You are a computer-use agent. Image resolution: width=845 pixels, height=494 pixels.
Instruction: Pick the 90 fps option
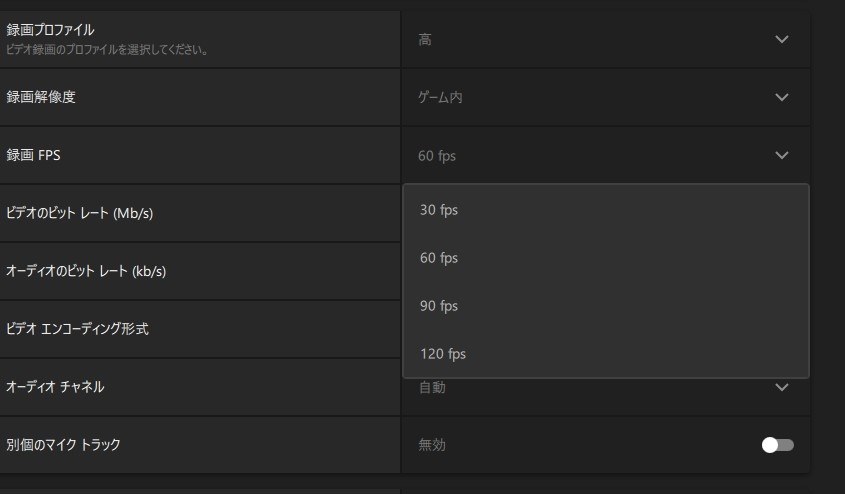coord(439,306)
